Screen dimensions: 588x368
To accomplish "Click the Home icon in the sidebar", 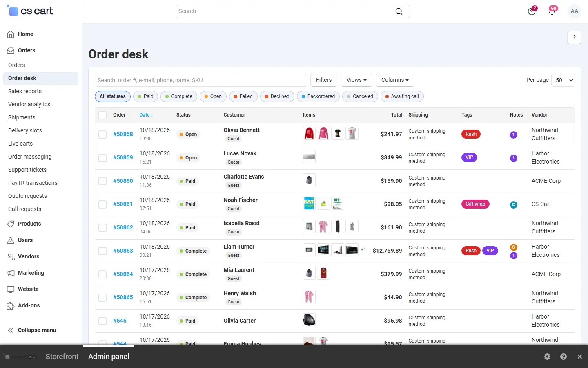I will 11,34.
